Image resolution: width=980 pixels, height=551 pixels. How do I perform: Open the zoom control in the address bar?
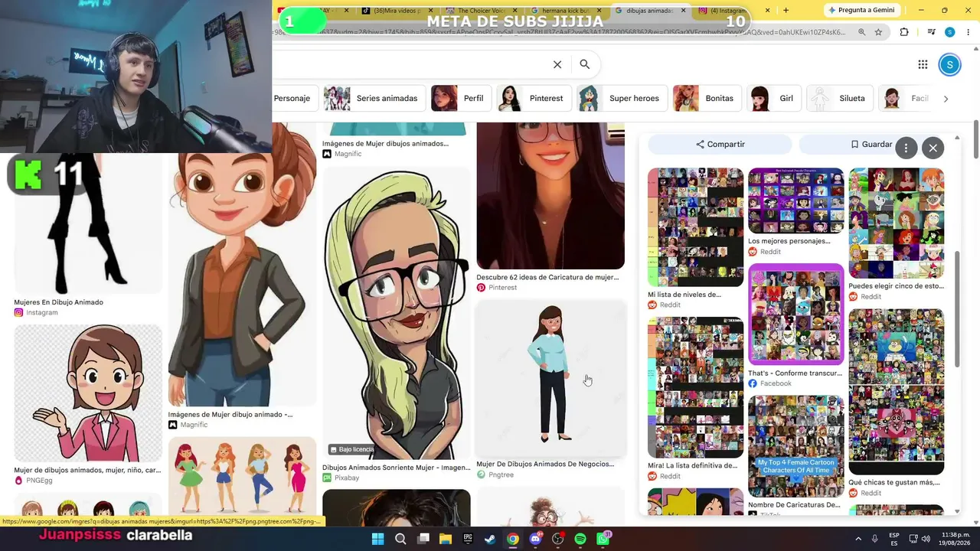click(x=862, y=32)
